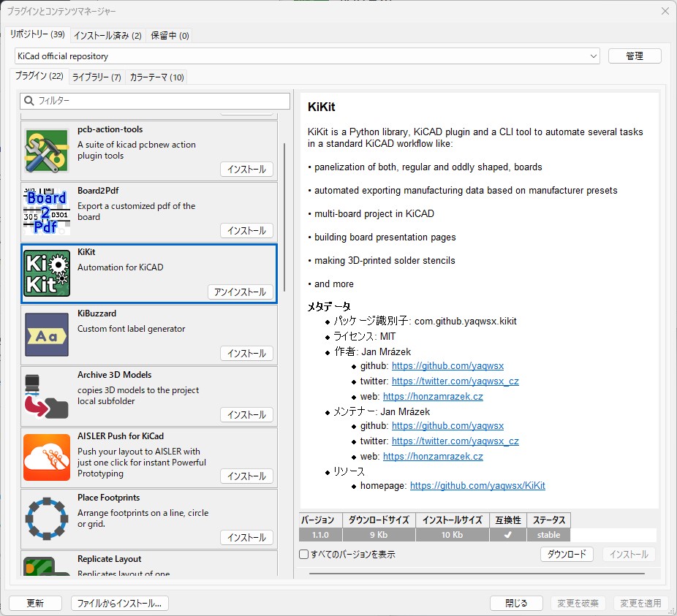This screenshot has width=677, height=616.
Task: Install the Board2Pdf plugin
Action: point(246,230)
